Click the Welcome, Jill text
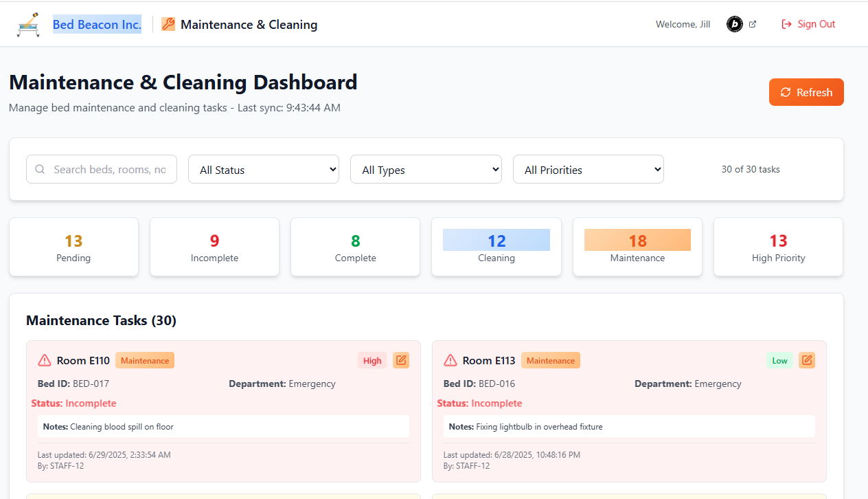This screenshot has width=868, height=499. point(683,24)
